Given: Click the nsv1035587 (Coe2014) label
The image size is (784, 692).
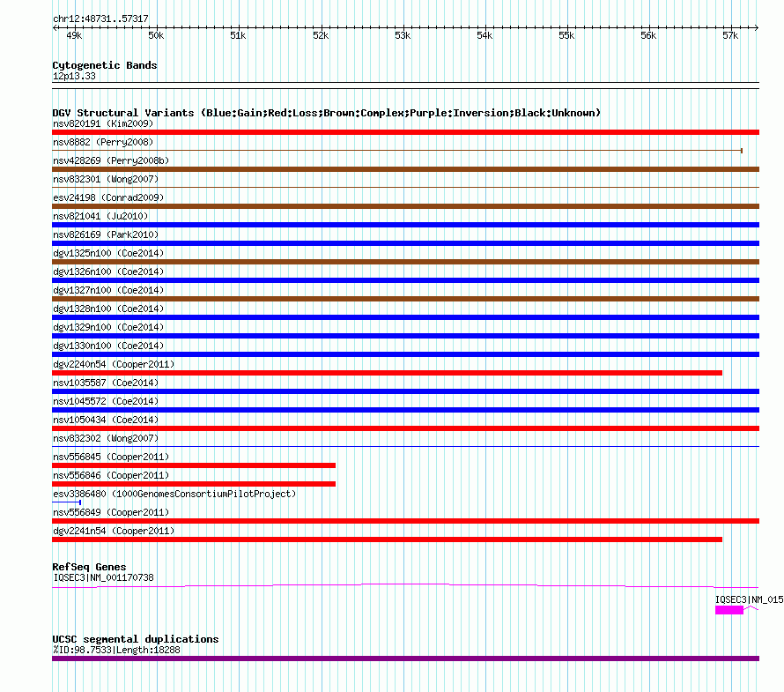Looking at the screenshot, I should [106, 383].
